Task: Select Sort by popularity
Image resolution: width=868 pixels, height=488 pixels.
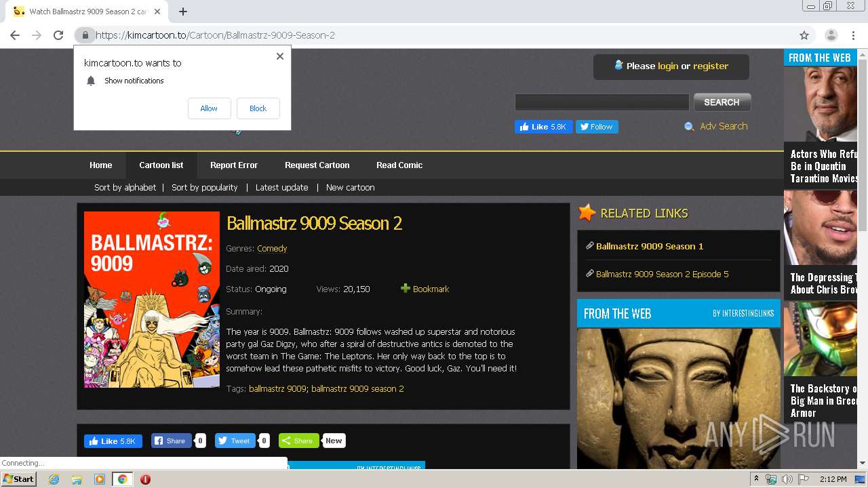Action: (x=205, y=187)
